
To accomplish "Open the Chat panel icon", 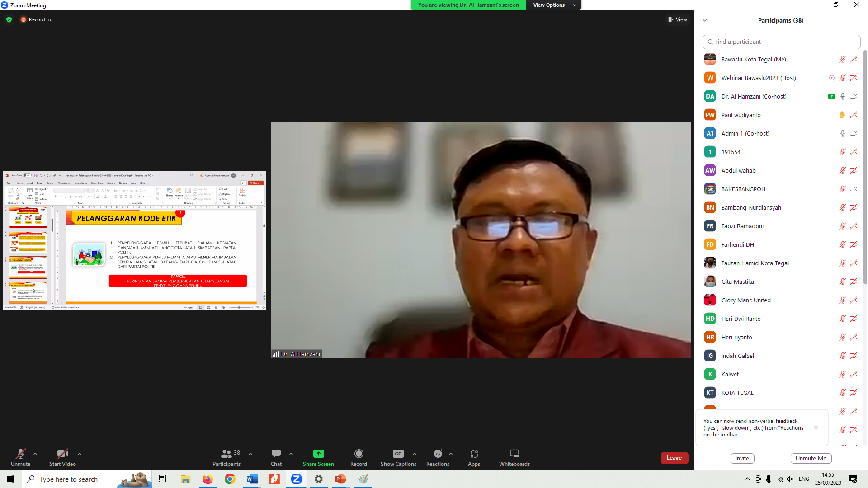I will click(x=276, y=454).
